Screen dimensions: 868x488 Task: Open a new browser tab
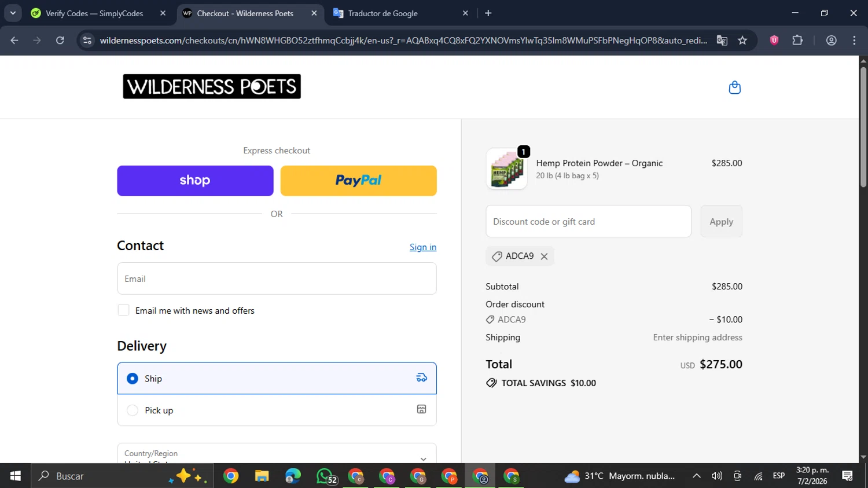click(488, 13)
